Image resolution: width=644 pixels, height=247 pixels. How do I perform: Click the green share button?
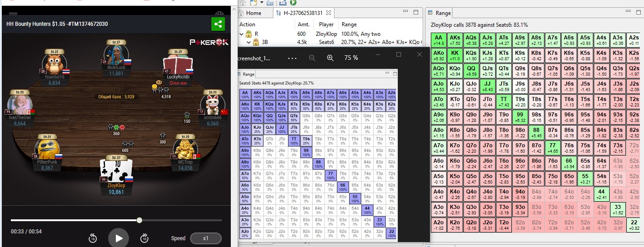(x=218, y=24)
